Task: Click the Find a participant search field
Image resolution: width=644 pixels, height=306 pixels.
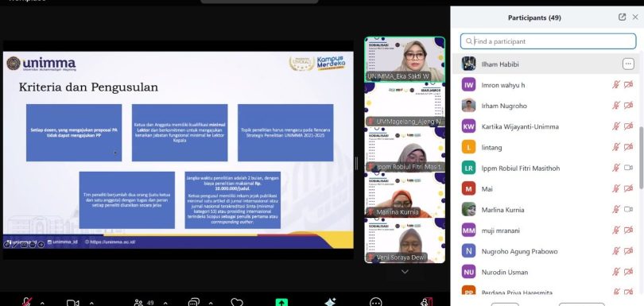Action: [549, 41]
